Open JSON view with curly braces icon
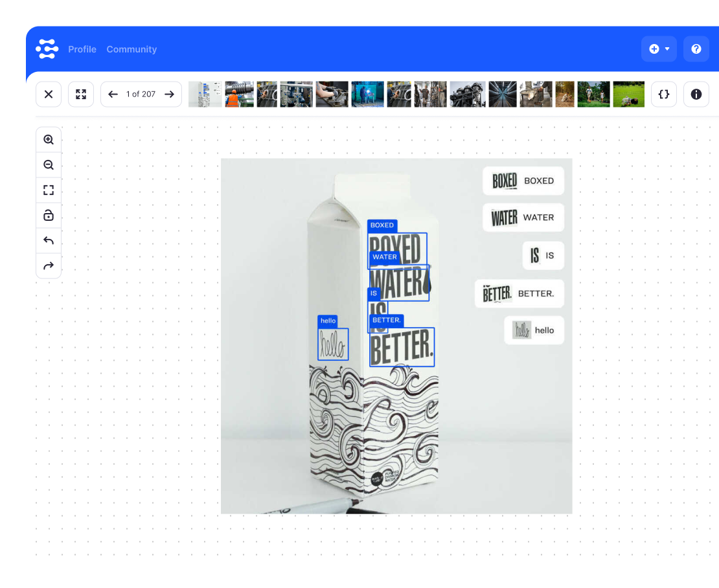 pos(663,95)
